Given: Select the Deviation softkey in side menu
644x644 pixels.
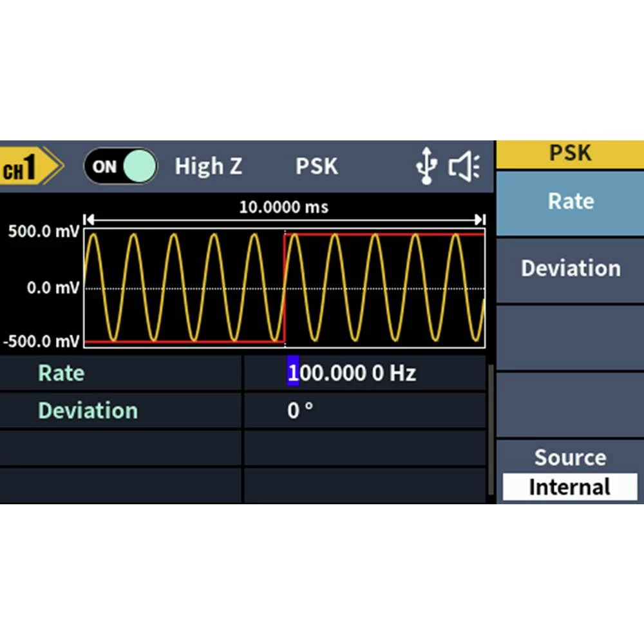Looking at the screenshot, I should 571,269.
